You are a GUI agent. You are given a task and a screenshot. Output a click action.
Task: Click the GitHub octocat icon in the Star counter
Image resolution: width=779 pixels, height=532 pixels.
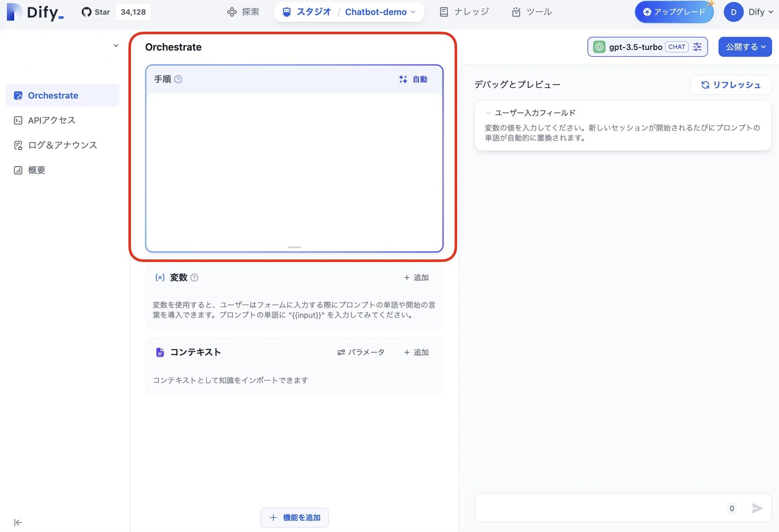coord(87,12)
